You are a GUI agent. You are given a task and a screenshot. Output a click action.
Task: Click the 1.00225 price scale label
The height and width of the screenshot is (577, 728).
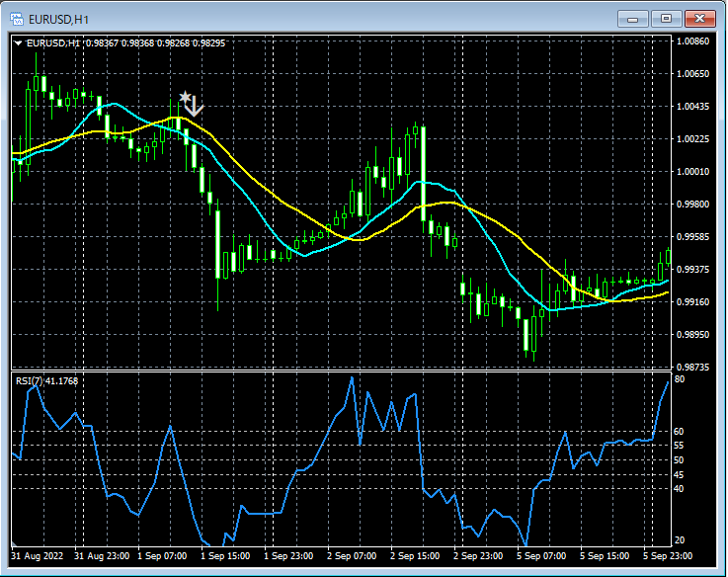click(x=692, y=139)
